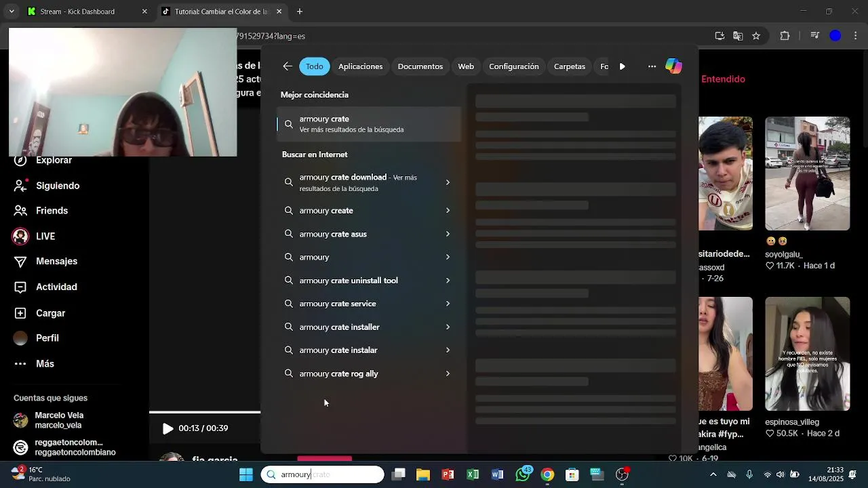Open Explorar in the TikTok sidebar

(54, 160)
